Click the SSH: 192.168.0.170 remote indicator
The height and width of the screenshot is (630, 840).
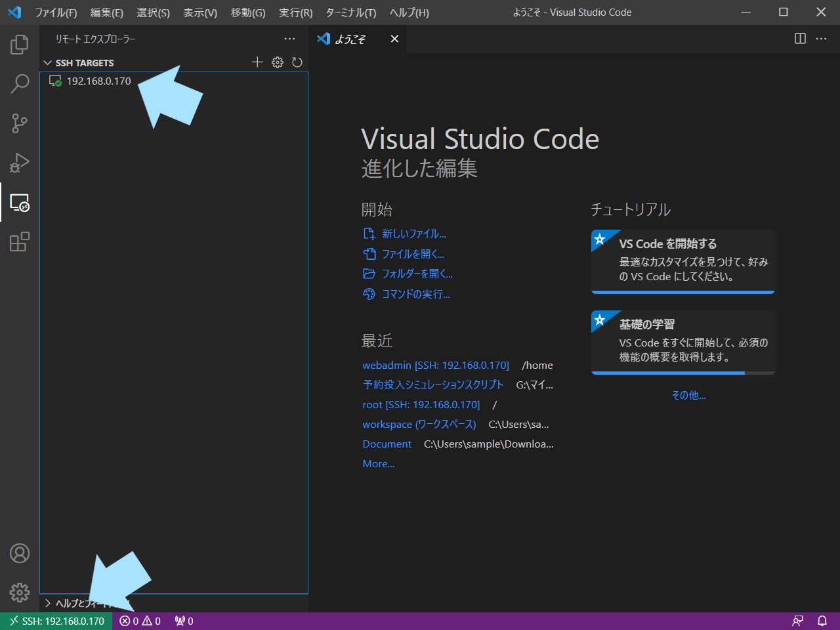pos(56,621)
